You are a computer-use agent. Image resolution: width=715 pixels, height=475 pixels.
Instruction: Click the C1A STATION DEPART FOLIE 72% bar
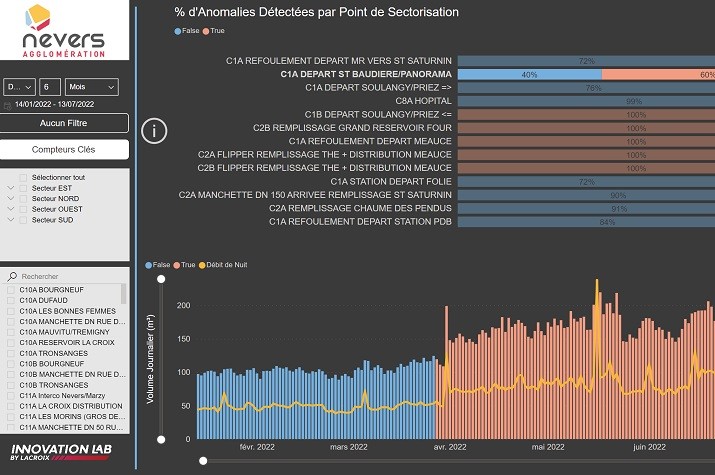point(586,182)
